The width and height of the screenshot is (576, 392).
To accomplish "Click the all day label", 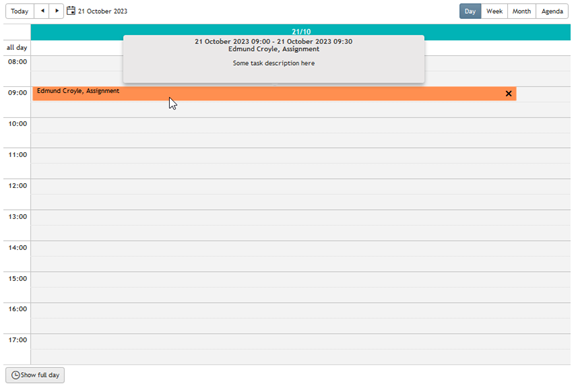I will pos(17,47).
